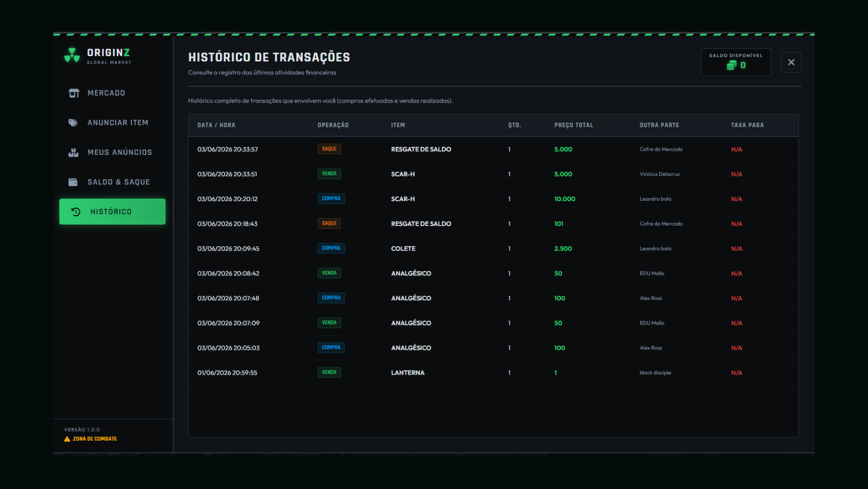Image resolution: width=868 pixels, height=489 pixels.
Task: Click COMPRA badge on 20:07:48 row
Action: [x=331, y=298]
